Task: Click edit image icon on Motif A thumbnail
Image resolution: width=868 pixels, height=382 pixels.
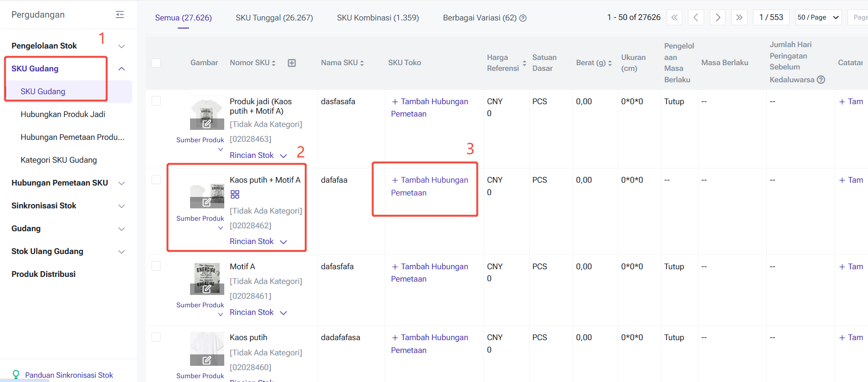Action: coord(207,289)
